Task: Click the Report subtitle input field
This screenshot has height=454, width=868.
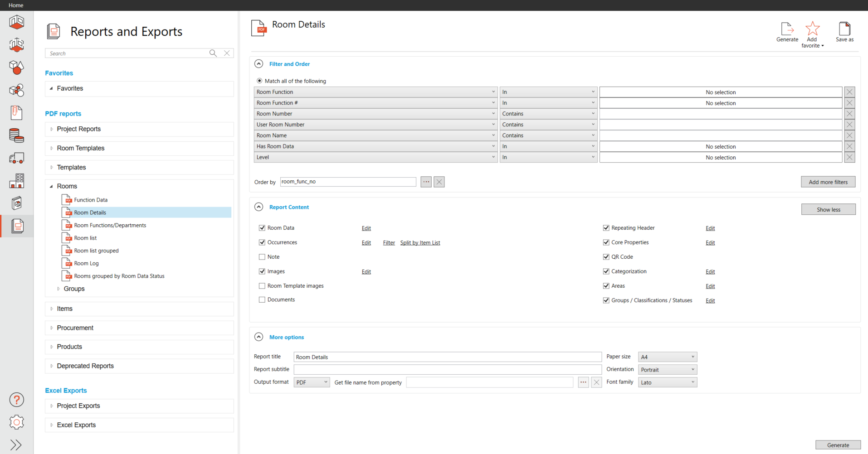Action: [447, 370]
